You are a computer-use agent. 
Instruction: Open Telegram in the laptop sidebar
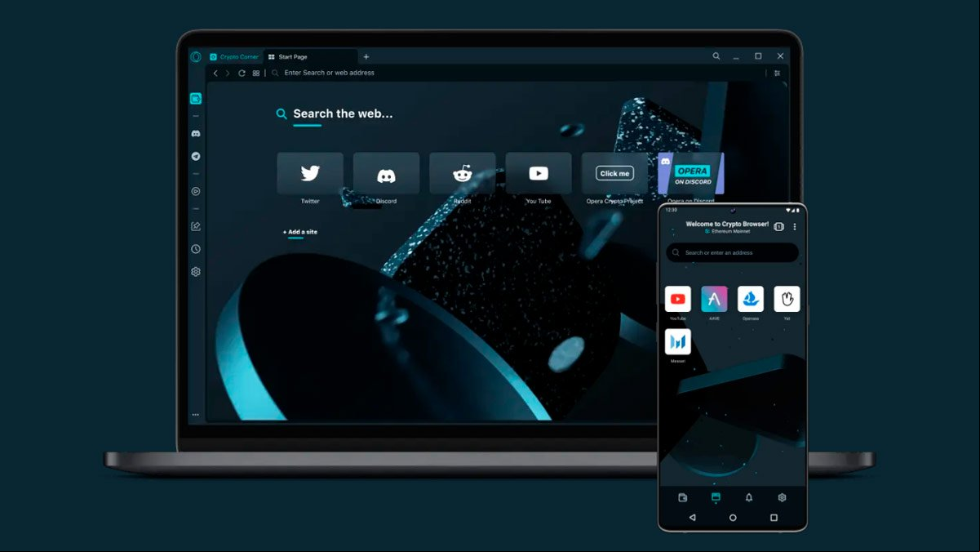pyautogui.click(x=196, y=156)
